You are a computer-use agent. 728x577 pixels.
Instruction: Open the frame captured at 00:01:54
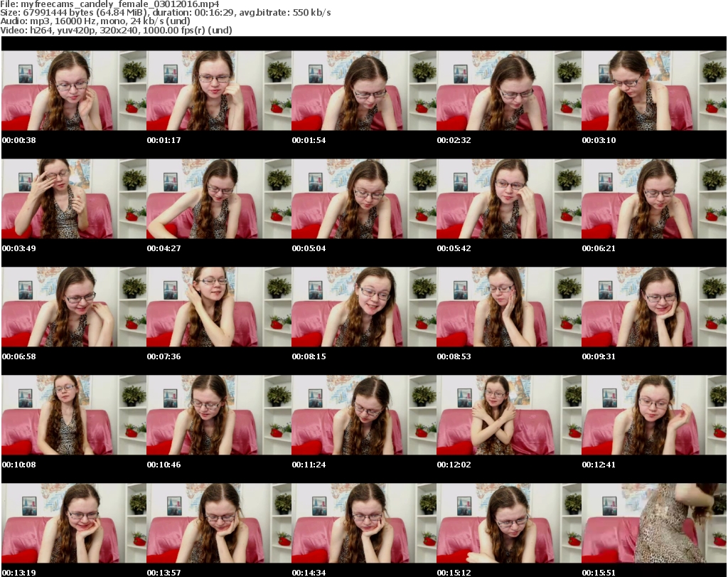tap(363, 90)
